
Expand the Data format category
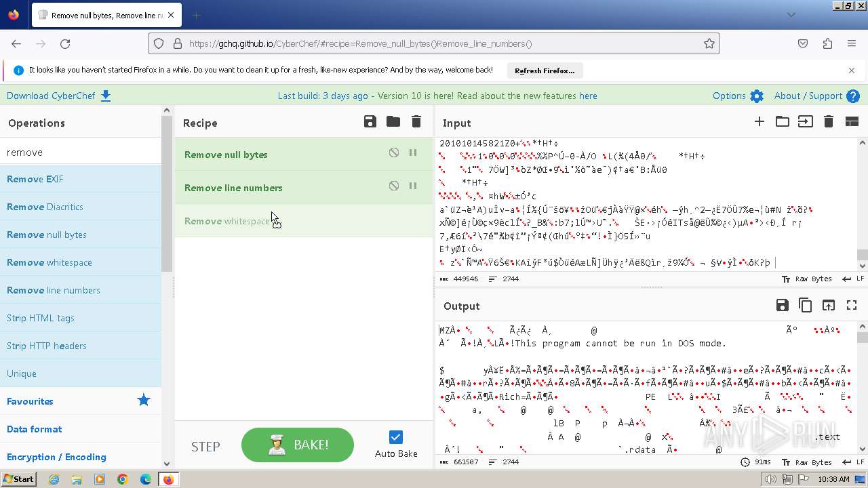click(x=81, y=429)
